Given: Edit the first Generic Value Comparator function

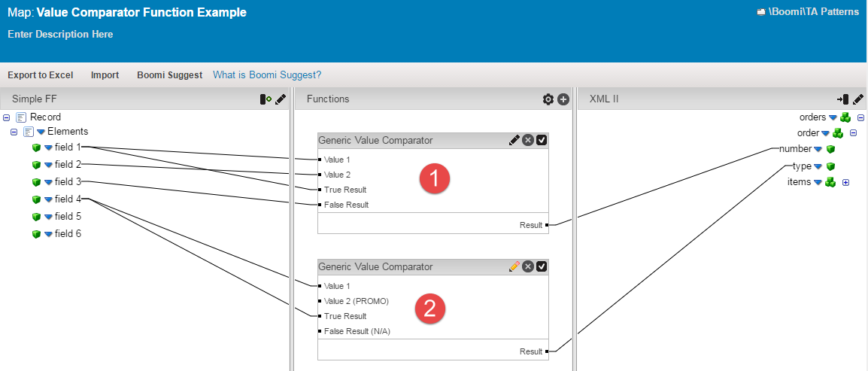Looking at the screenshot, I should click(514, 140).
